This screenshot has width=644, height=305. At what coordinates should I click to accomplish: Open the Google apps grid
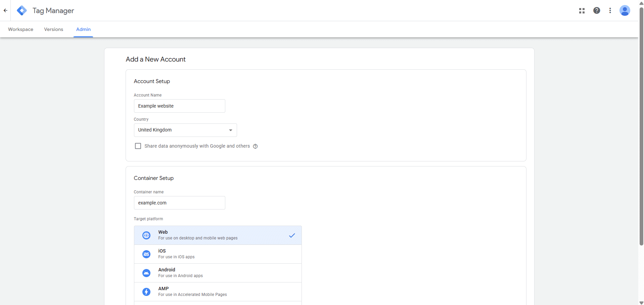tap(582, 10)
